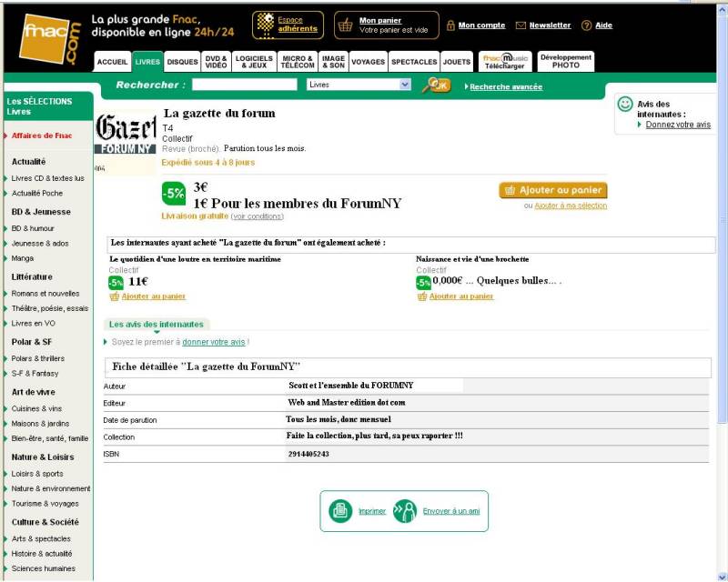Screen dimensions: 728x582
Task: Click the question mark Aide icon
Action: click(x=586, y=25)
